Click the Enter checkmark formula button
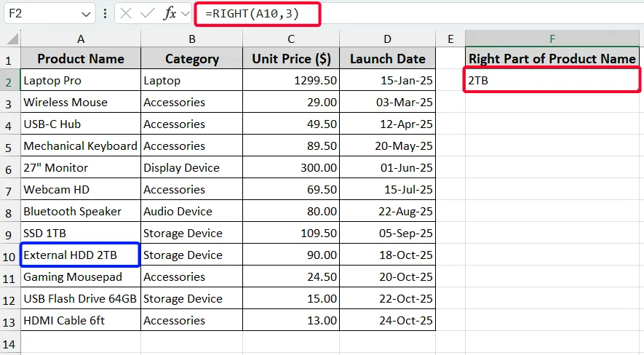 tap(147, 14)
